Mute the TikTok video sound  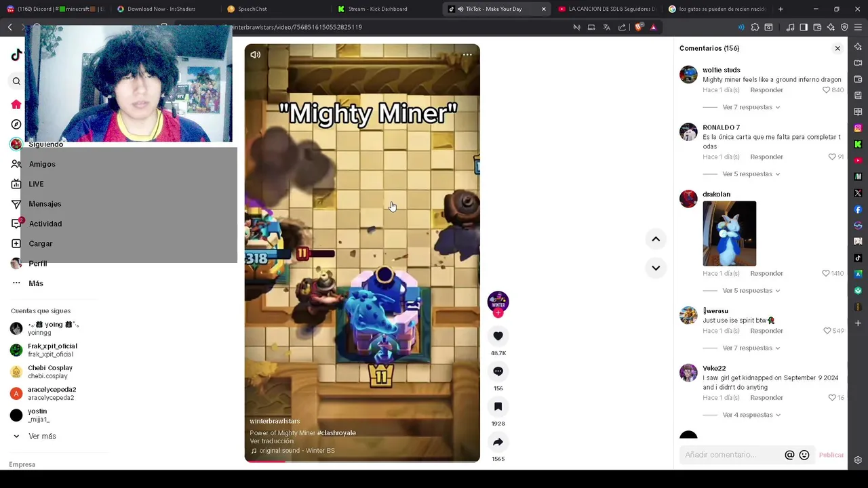pos(256,55)
